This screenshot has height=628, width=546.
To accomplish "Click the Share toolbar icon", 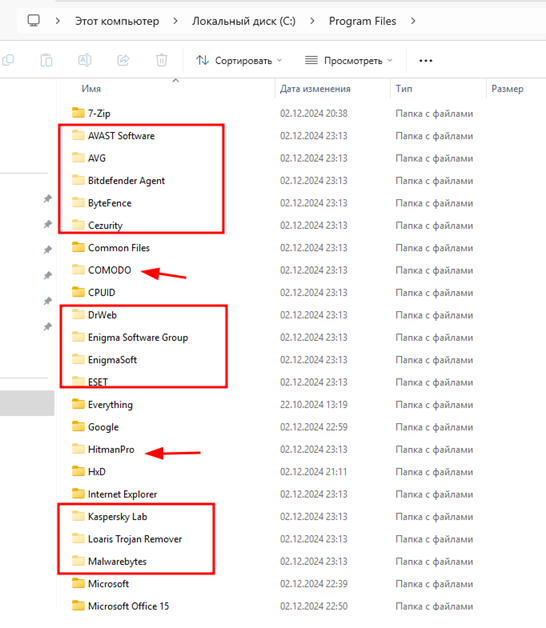I will click(x=123, y=60).
